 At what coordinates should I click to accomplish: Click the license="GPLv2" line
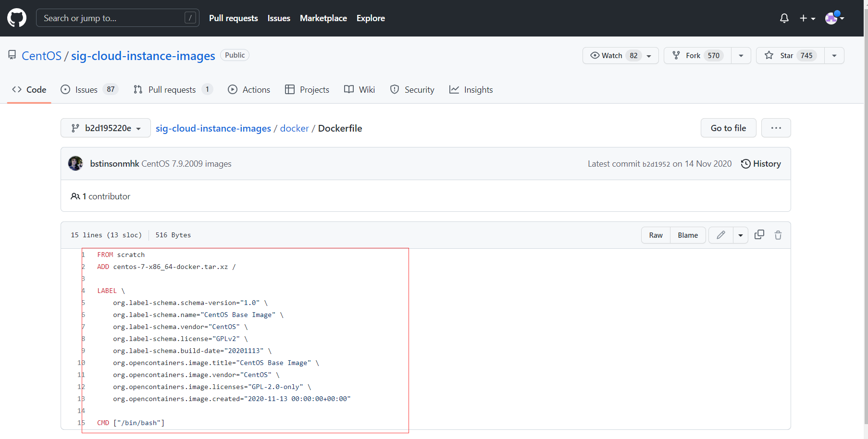click(x=180, y=339)
